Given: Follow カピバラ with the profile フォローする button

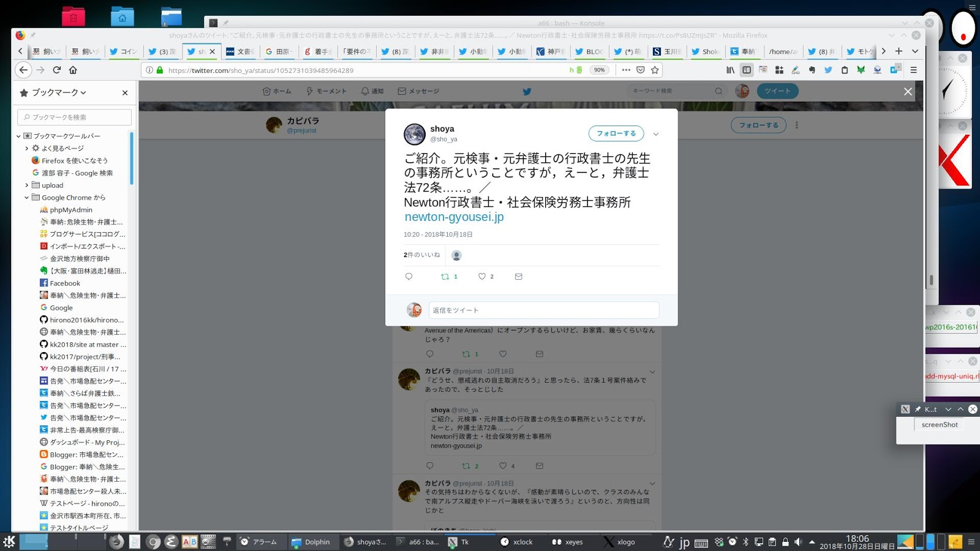Looking at the screenshot, I should 758,125.
